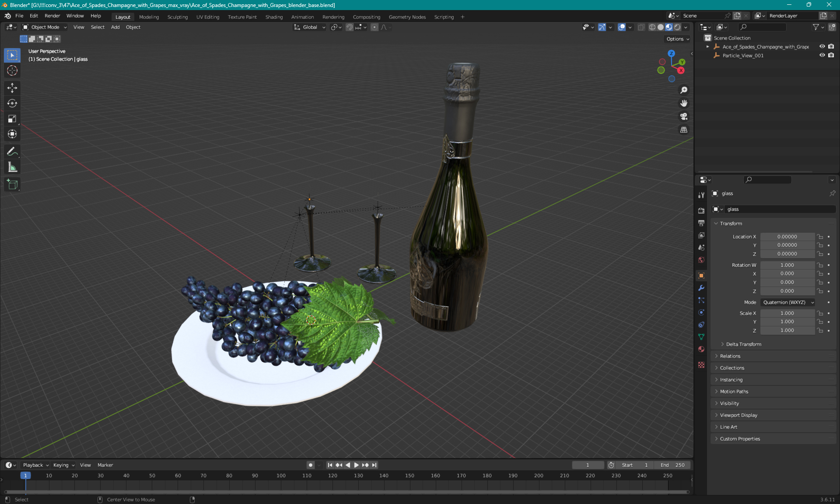Open the World properties tab
This screenshot has height=504, width=840.
701,260
